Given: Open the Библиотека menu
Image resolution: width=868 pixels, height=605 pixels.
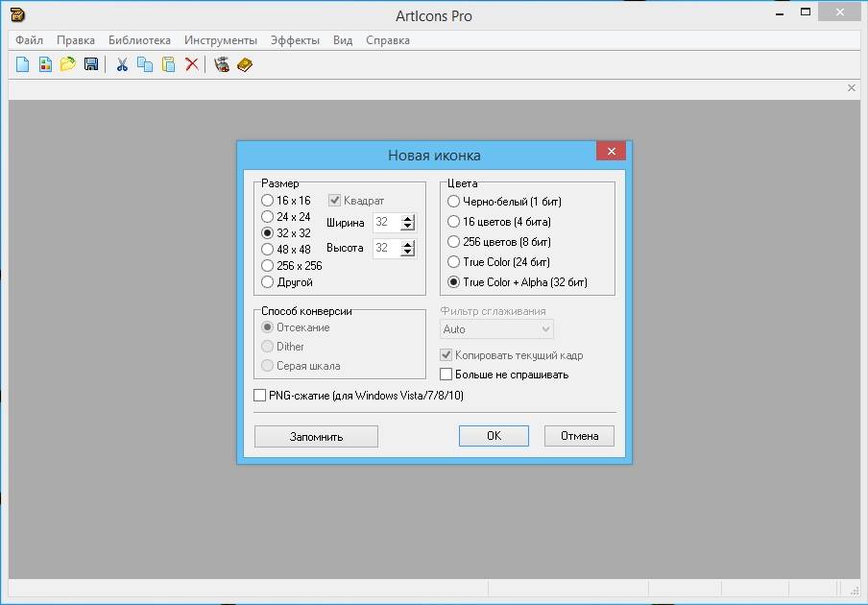Looking at the screenshot, I should [139, 40].
